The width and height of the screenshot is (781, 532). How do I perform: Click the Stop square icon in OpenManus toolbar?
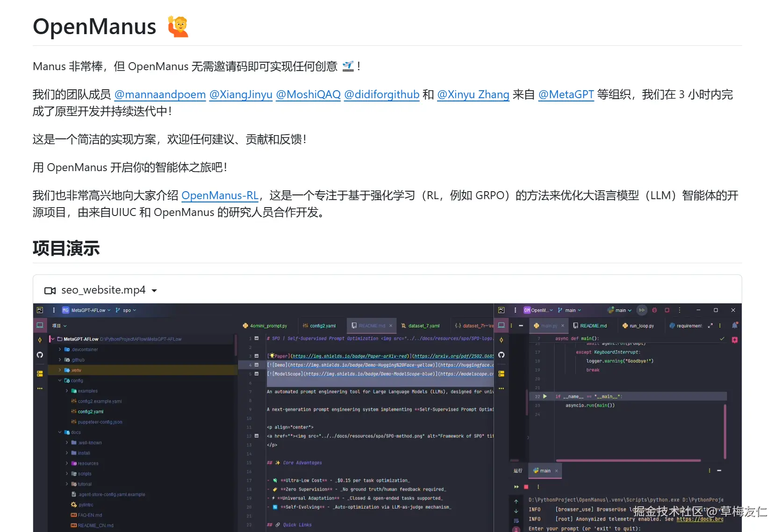click(667, 310)
